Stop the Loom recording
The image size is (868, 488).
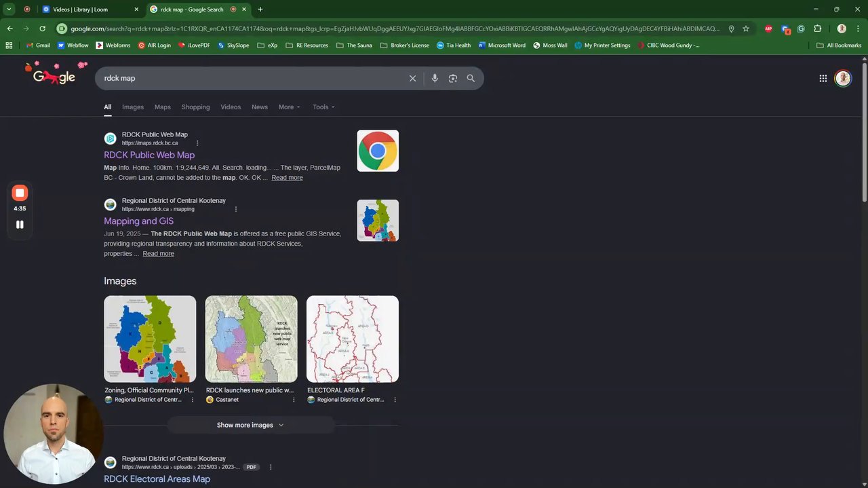[20, 193]
